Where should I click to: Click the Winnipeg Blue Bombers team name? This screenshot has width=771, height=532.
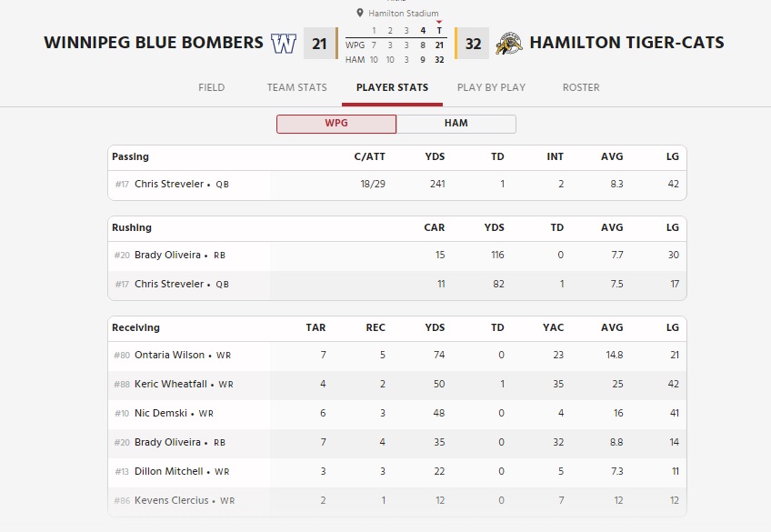154,43
